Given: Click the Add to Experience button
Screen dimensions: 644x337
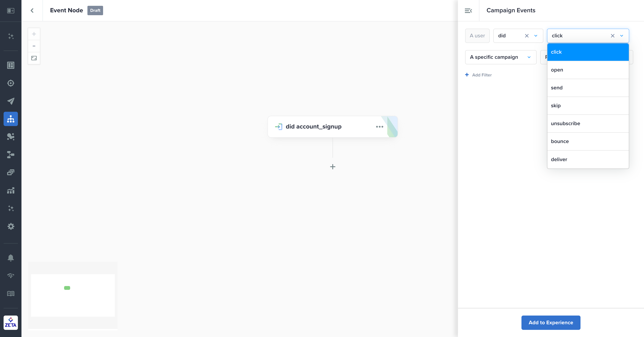Looking at the screenshot, I should 551,322.
